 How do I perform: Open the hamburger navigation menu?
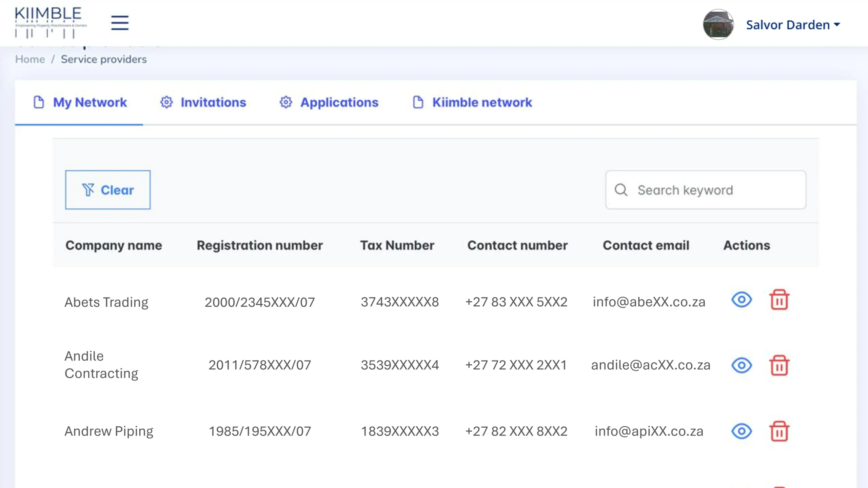[120, 23]
